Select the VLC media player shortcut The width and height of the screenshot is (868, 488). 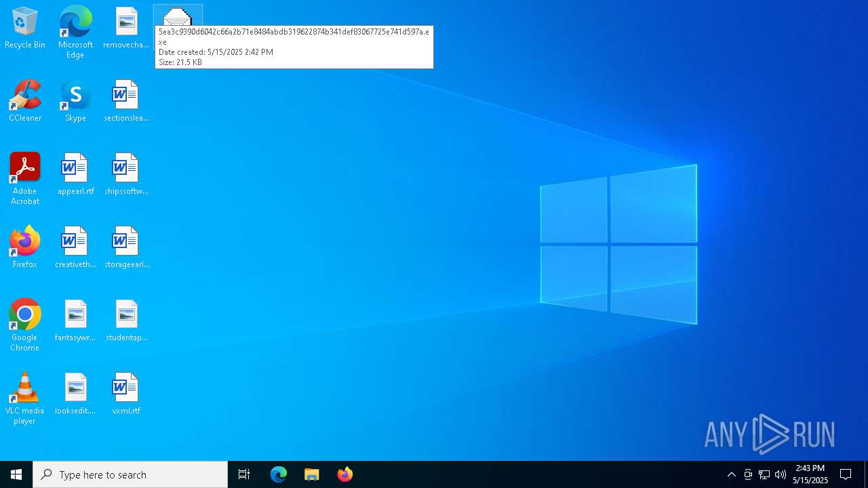pyautogui.click(x=25, y=399)
